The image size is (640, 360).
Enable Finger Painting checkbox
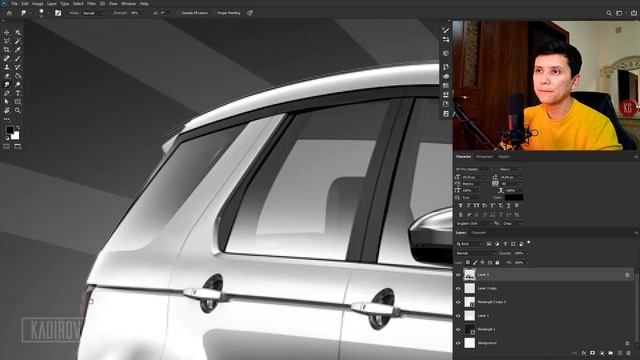pos(215,13)
